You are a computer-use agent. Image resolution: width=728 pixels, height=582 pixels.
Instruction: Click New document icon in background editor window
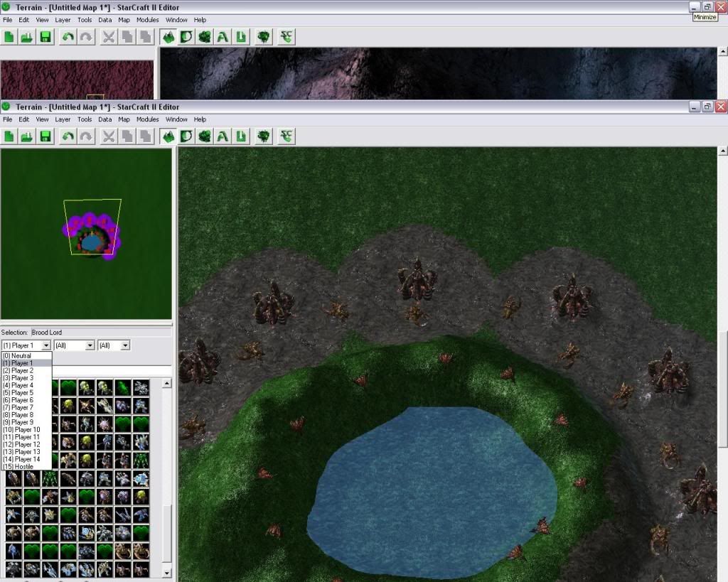pyautogui.click(x=9, y=37)
